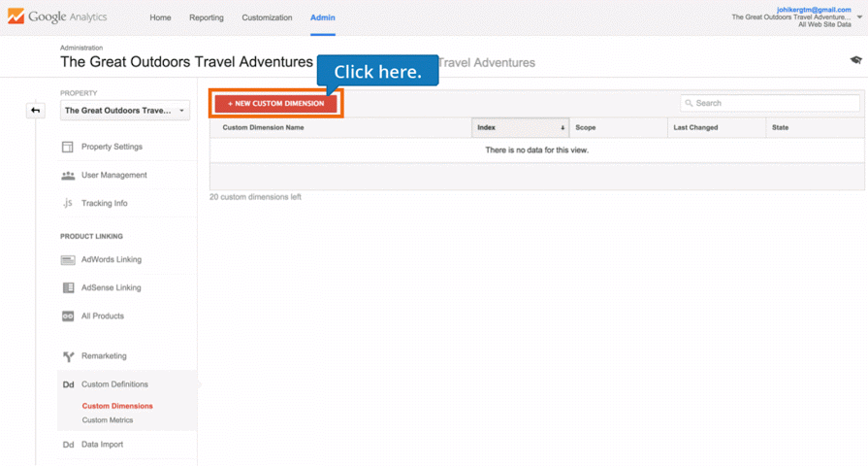Open AdWords Linking
868x466 pixels.
point(112,259)
